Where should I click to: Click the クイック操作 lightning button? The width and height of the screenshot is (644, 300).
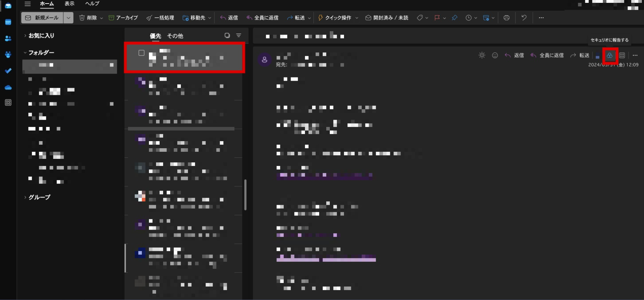(x=335, y=18)
